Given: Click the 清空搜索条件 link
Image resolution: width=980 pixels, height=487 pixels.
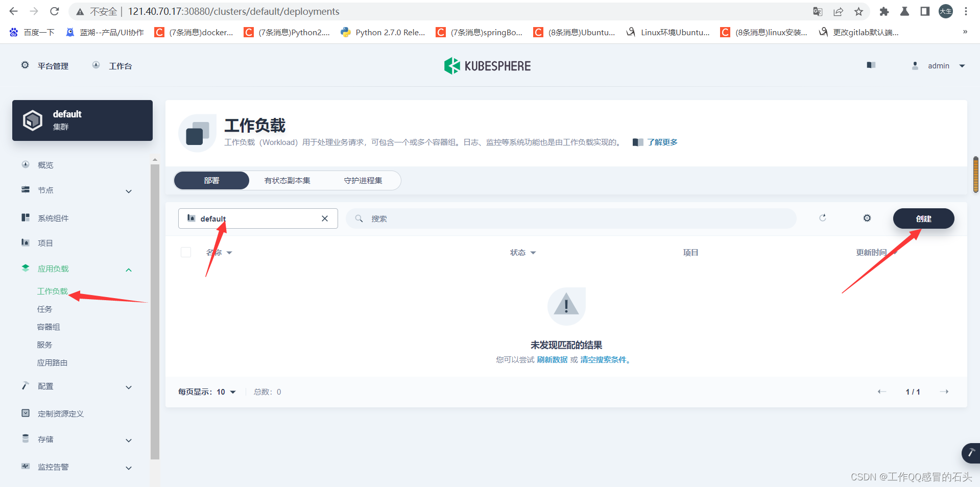Looking at the screenshot, I should (x=604, y=359).
